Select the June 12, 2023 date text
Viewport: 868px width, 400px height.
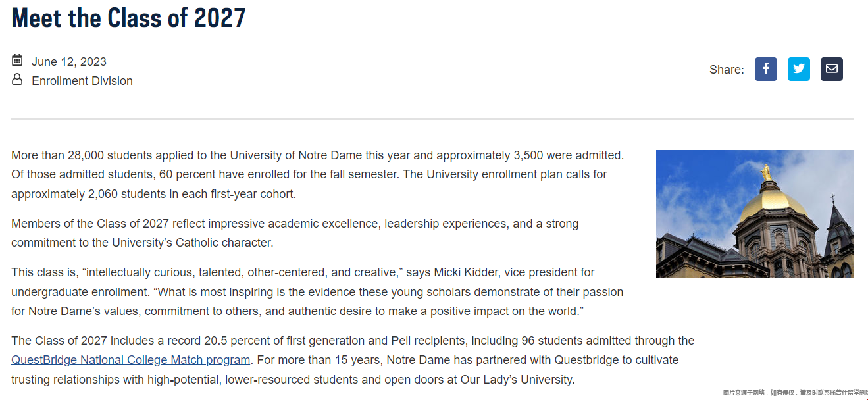(69, 62)
